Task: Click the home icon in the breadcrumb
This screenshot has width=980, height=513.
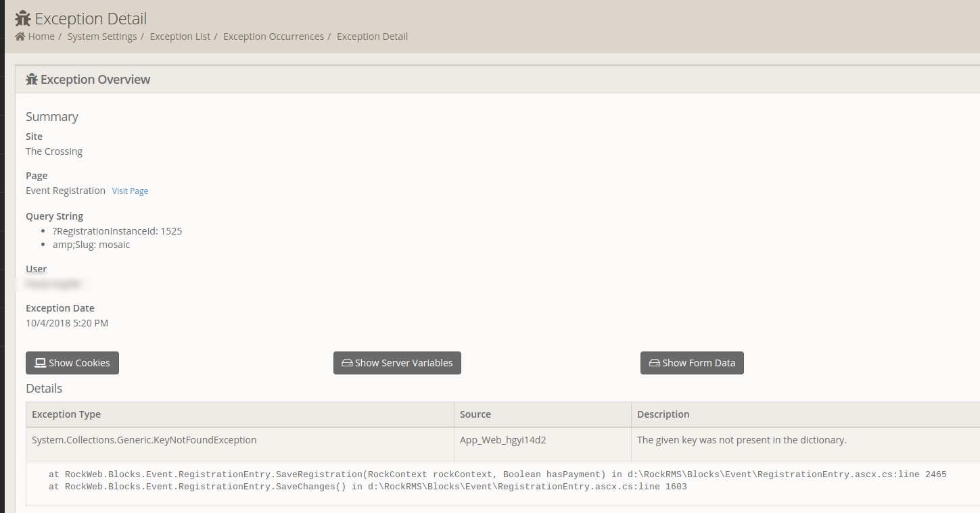Action: (18, 36)
